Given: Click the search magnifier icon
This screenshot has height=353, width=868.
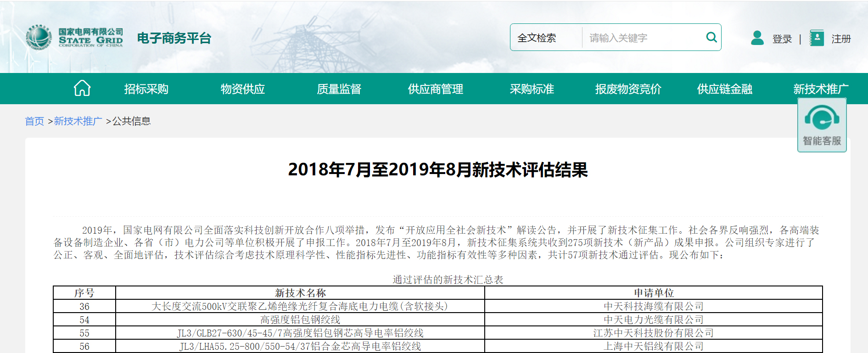Looking at the screenshot, I should (x=711, y=37).
